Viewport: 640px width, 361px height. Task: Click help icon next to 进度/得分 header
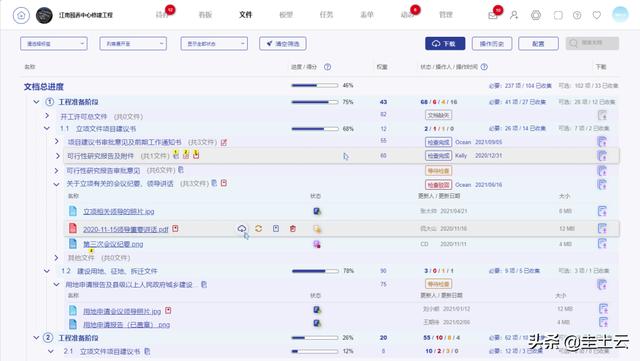pos(327,67)
